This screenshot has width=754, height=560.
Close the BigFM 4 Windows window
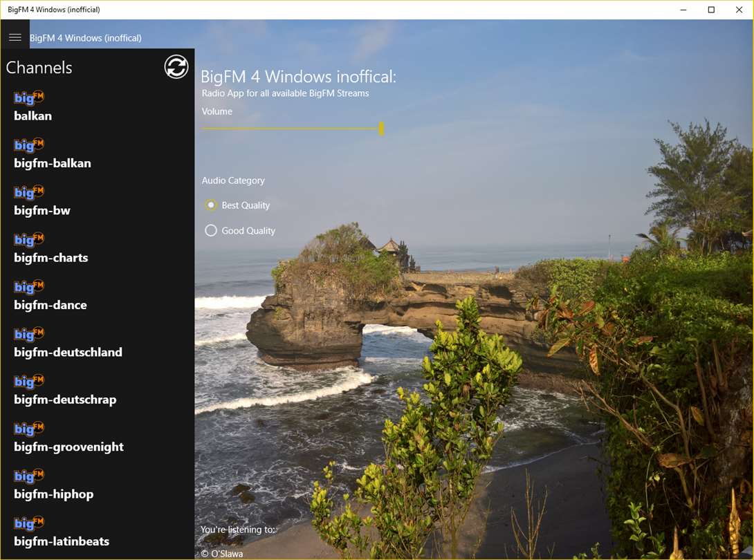tap(739, 10)
